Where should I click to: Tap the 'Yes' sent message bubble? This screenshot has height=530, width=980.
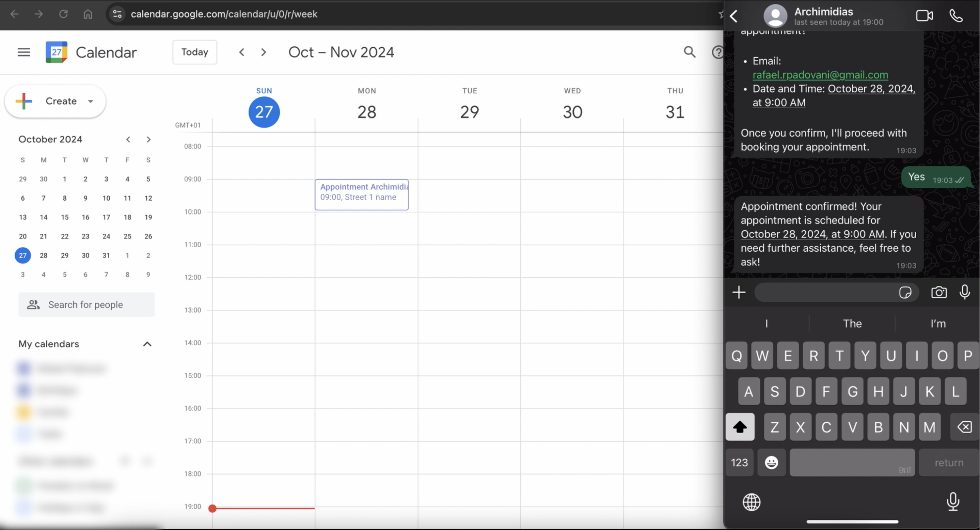[936, 177]
